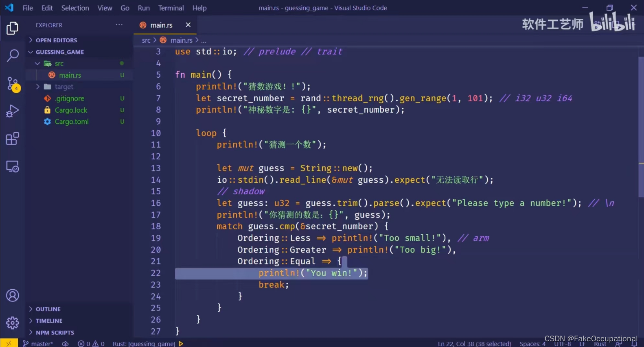This screenshot has height=347, width=644.
Task: Open the View menu
Action: (x=105, y=8)
